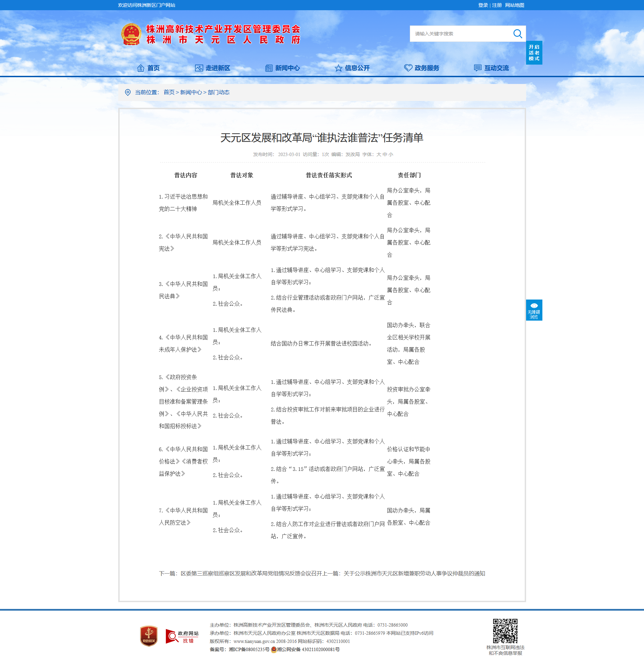Click the 党政机关 red badge icon

click(x=149, y=636)
